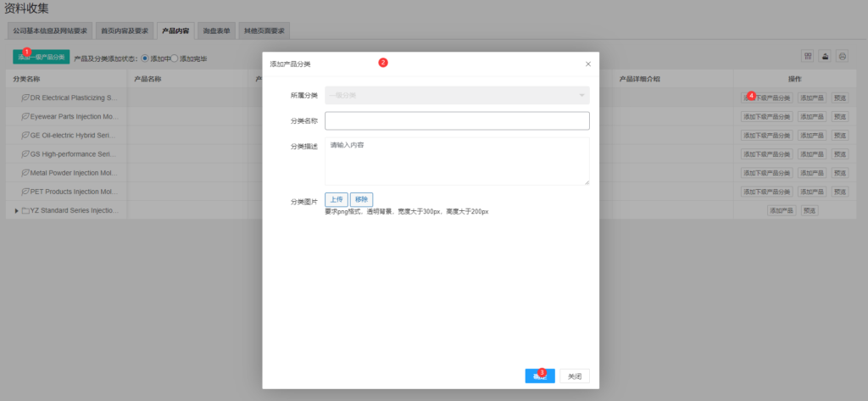This screenshot has width=868, height=401.
Task: Click the leaf icon beside Metal Powder Injection
Action: 25,172
